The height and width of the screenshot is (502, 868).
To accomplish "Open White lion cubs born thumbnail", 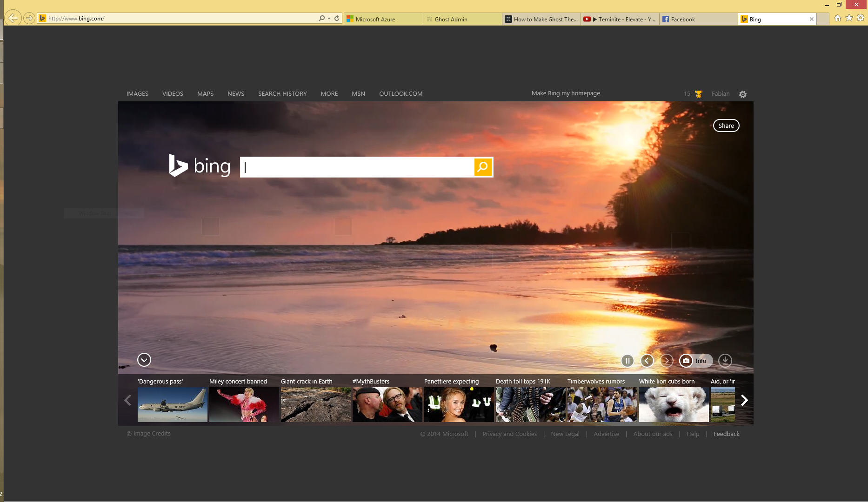I will [674, 404].
